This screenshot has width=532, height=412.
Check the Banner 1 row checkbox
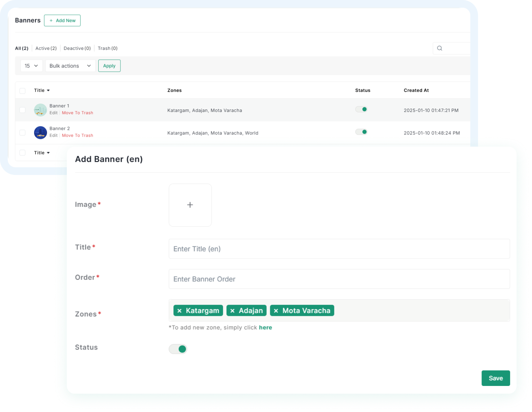(22, 110)
